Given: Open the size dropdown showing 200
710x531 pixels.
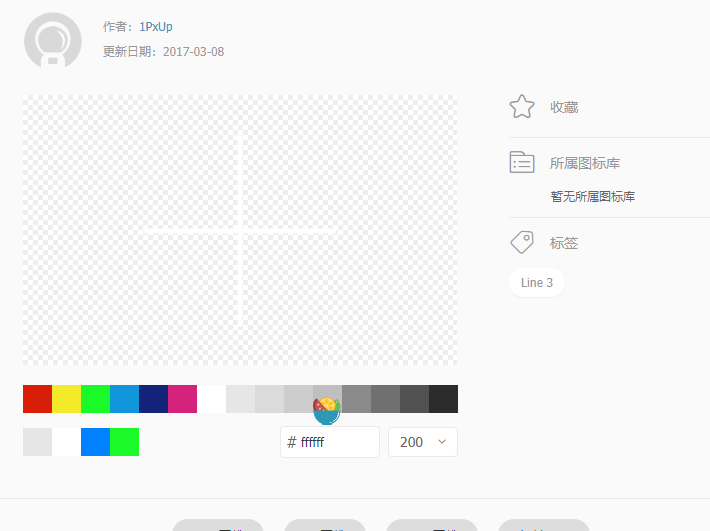Looking at the screenshot, I should tap(422, 442).
